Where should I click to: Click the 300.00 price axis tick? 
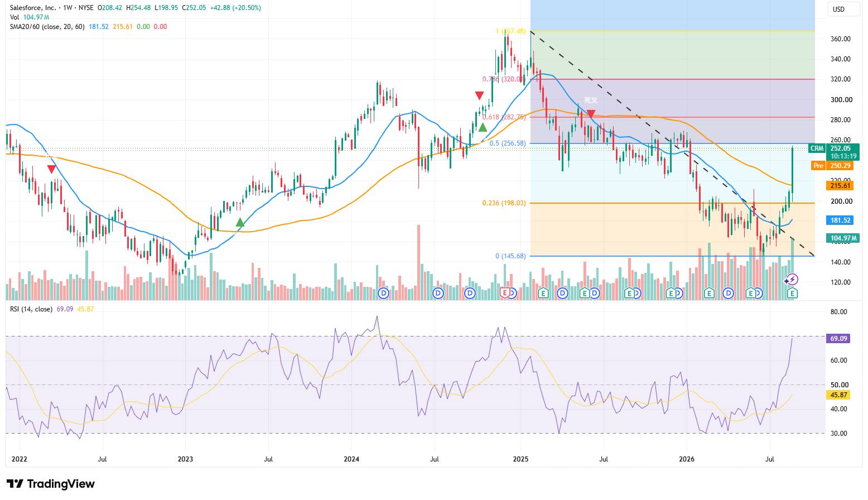click(x=841, y=100)
